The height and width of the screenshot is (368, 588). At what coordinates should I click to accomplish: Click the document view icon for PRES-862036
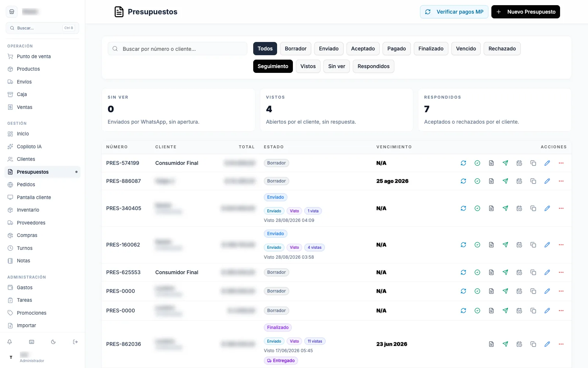pos(491,344)
